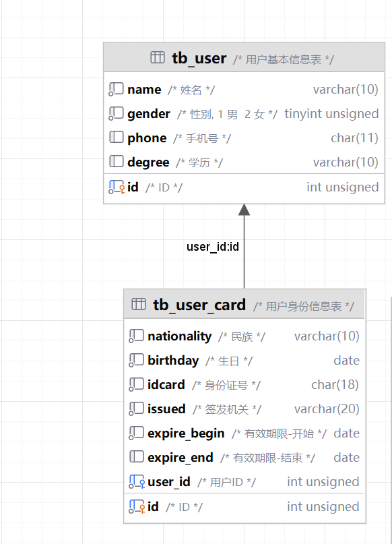This screenshot has height=544, width=392.
Task: Select the degree column text
Action: coord(148,162)
